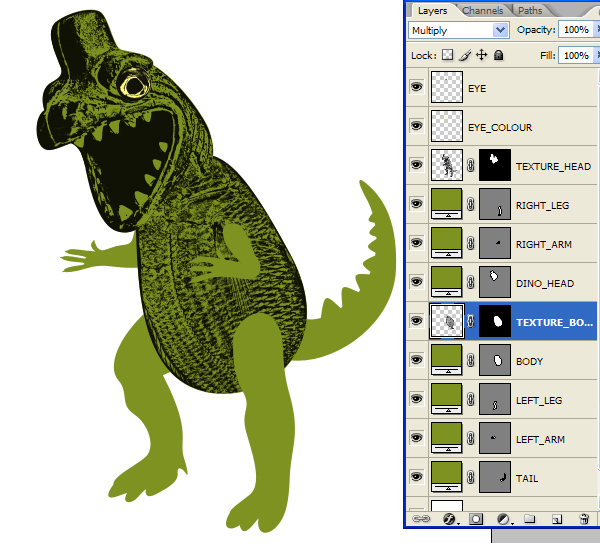Click the EYE layer thumbnail
600x543 pixels.
[447, 87]
